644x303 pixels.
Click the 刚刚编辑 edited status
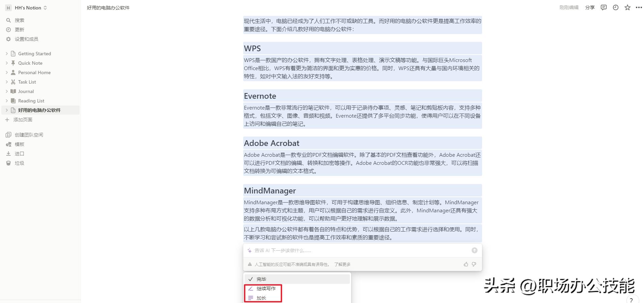tap(569, 7)
